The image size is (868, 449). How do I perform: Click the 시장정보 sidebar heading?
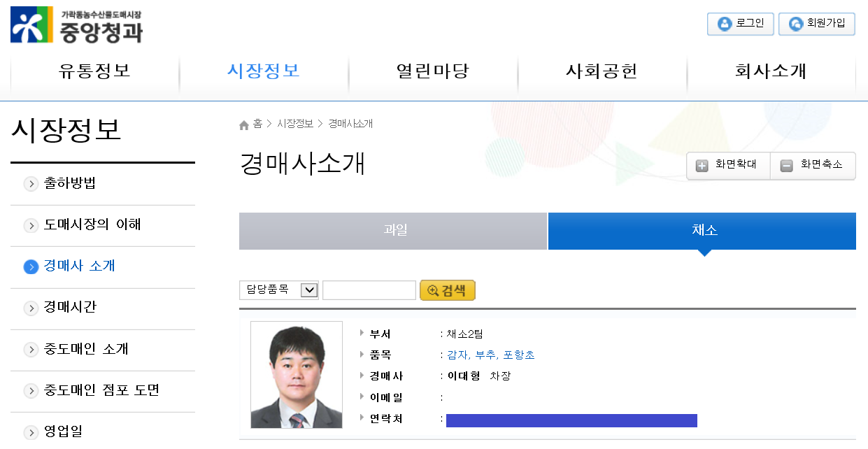(x=67, y=131)
